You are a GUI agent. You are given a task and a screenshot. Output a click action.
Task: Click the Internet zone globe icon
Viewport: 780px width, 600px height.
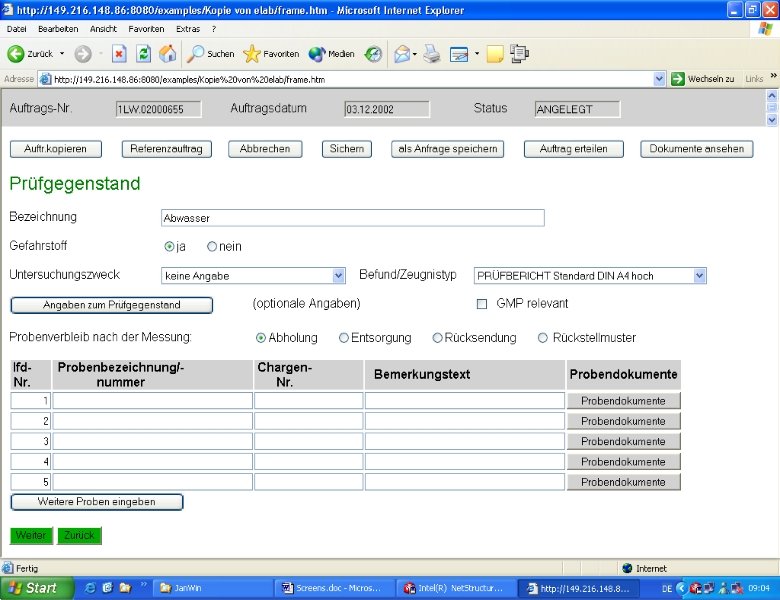point(627,568)
